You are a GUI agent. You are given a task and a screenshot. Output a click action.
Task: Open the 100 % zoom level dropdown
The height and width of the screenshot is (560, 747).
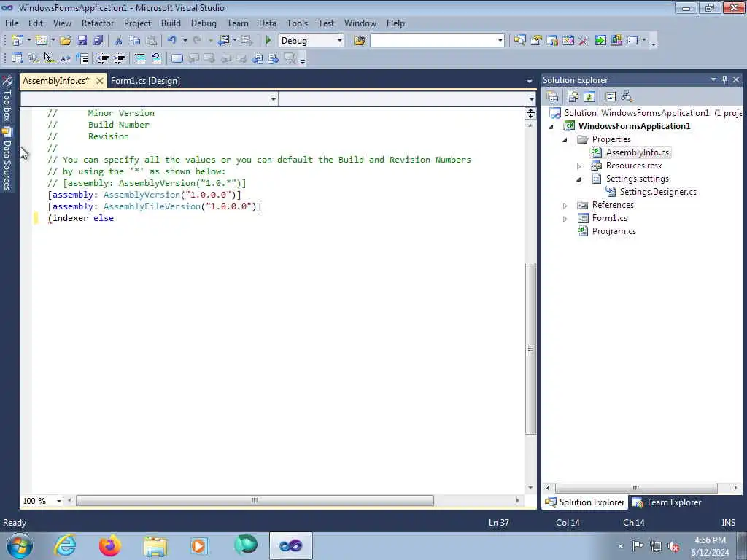59,501
